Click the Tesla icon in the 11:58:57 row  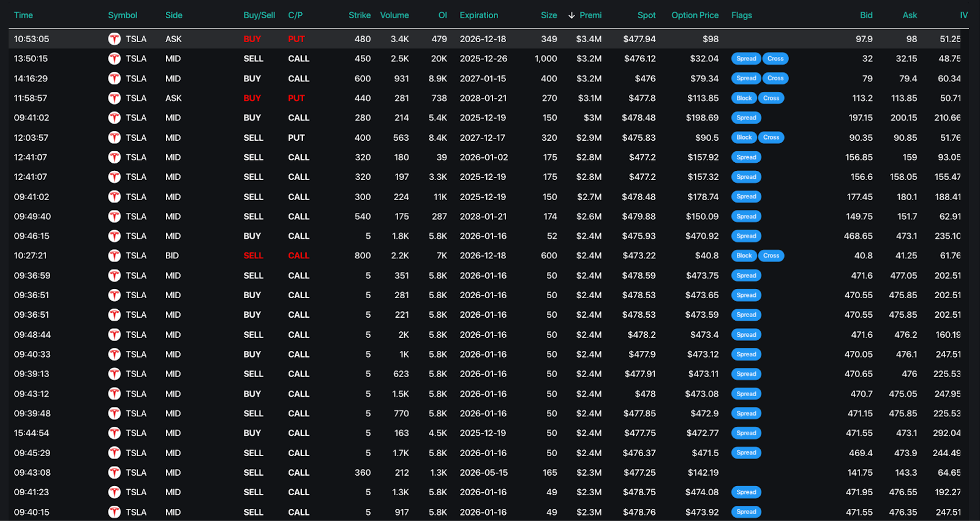click(115, 98)
